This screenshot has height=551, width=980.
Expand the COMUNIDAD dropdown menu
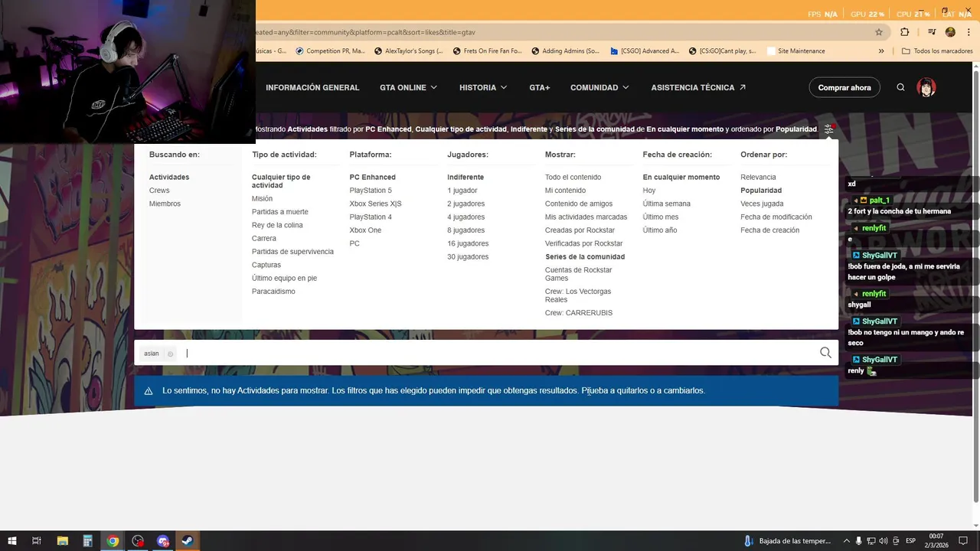(x=599, y=87)
